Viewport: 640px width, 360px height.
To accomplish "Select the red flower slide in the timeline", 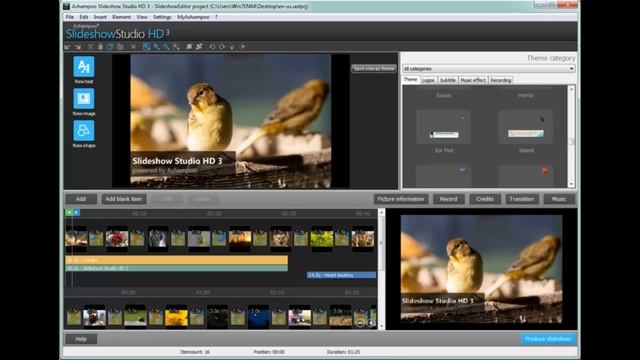I will pyautogui.click(x=117, y=238).
